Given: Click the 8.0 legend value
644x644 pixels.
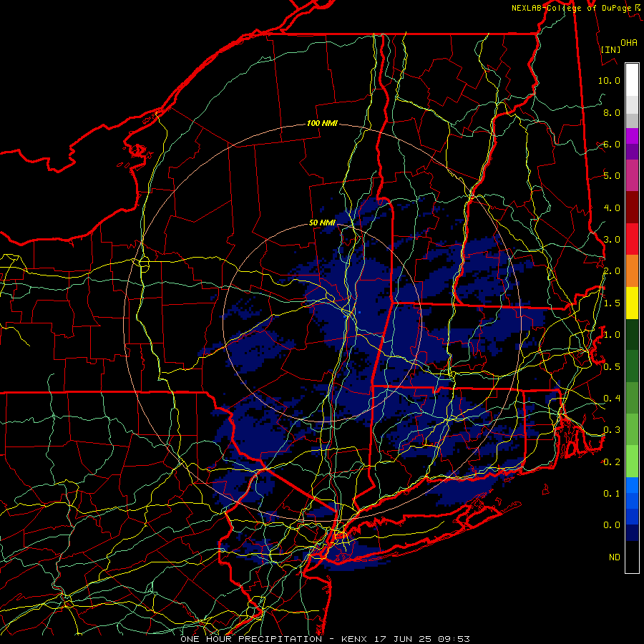Looking at the screenshot, I should click(612, 112).
